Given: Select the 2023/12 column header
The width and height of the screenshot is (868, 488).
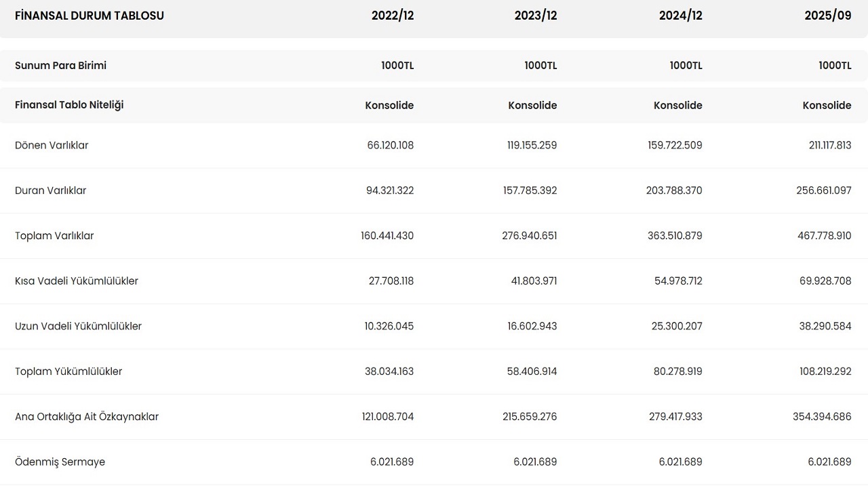Looking at the screenshot, I should 535,16.
